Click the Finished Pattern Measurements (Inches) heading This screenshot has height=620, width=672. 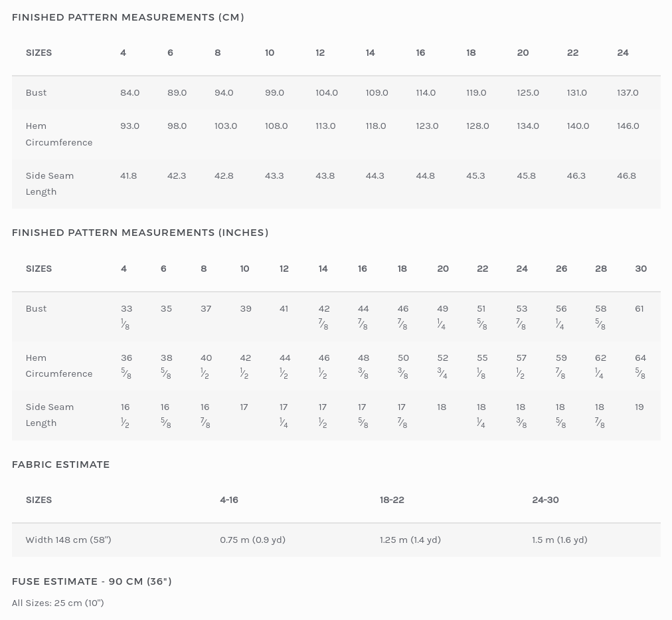click(140, 233)
